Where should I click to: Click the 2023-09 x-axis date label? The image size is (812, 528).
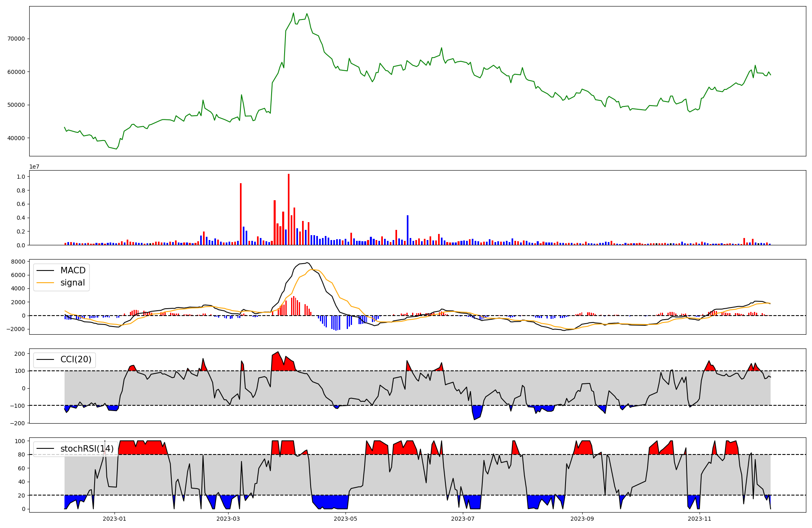pyautogui.click(x=582, y=519)
